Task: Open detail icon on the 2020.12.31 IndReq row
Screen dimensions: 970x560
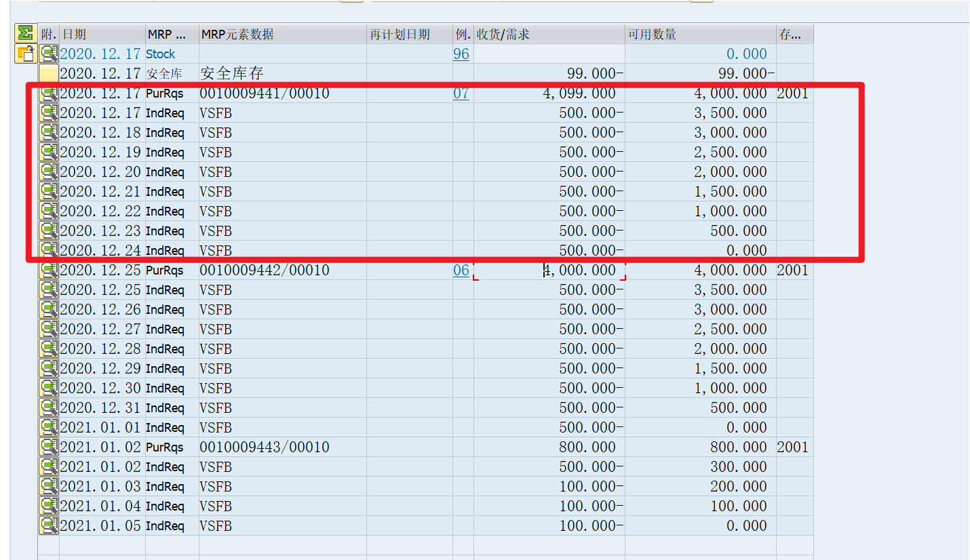Action: pyautogui.click(x=47, y=407)
